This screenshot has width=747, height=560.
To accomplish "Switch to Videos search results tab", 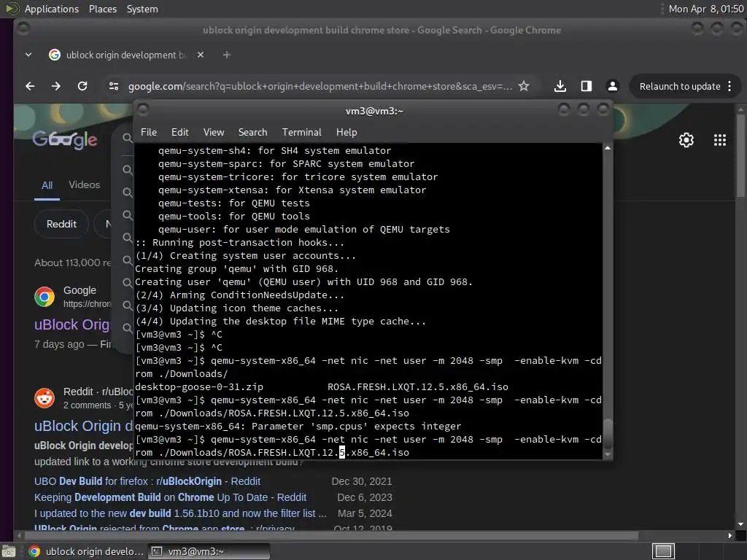I will (85, 184).
